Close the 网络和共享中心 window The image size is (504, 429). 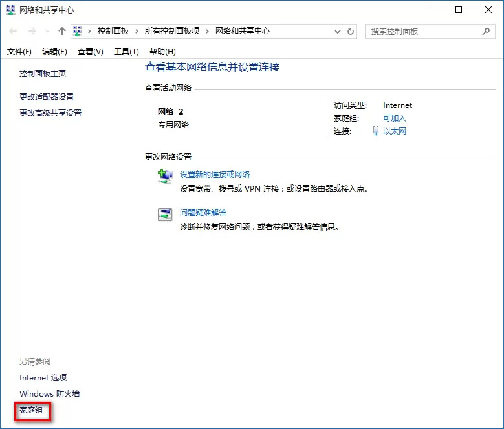(x=488, y=10)
